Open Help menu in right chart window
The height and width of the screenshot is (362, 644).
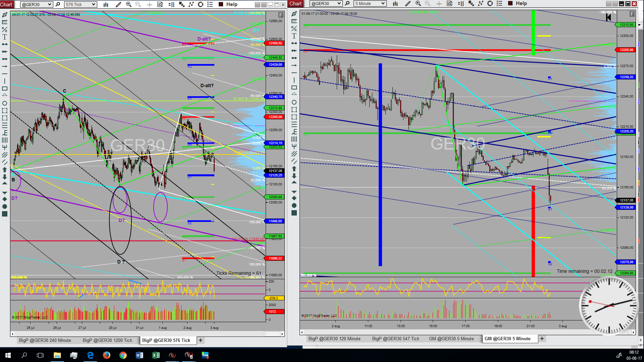521,3
